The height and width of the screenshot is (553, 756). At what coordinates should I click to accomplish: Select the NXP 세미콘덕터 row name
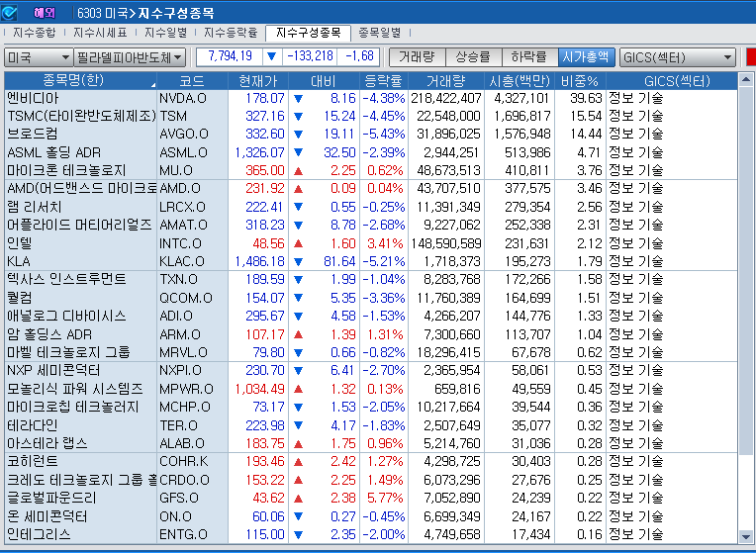click(x=53, y=370)
